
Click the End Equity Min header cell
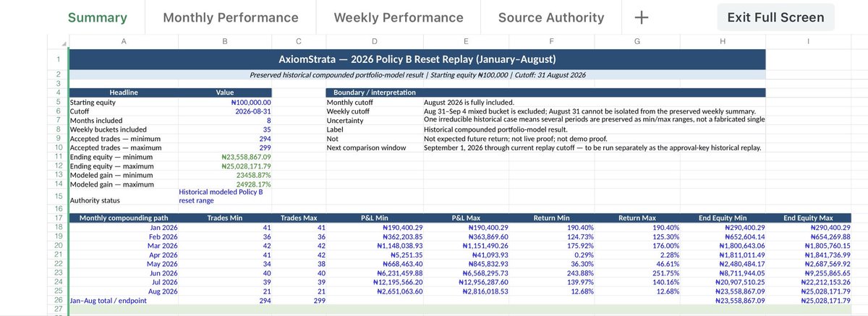(722, 218)
